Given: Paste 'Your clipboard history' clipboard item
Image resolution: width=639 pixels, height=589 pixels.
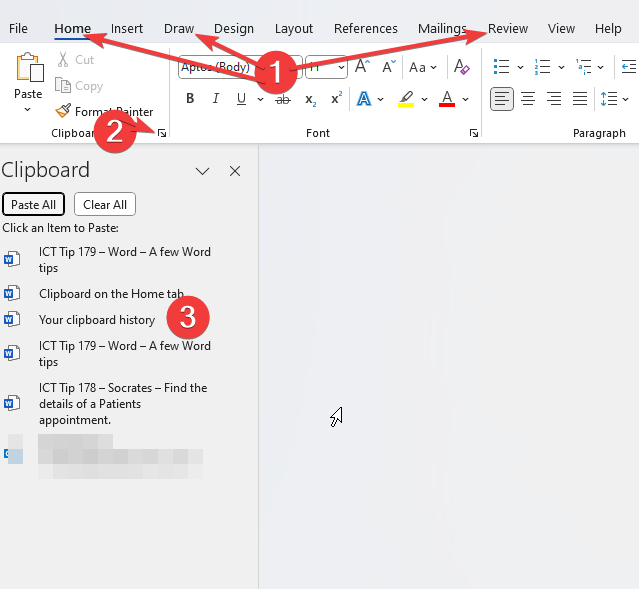Looking at the screenshot, I should [97, 320].
